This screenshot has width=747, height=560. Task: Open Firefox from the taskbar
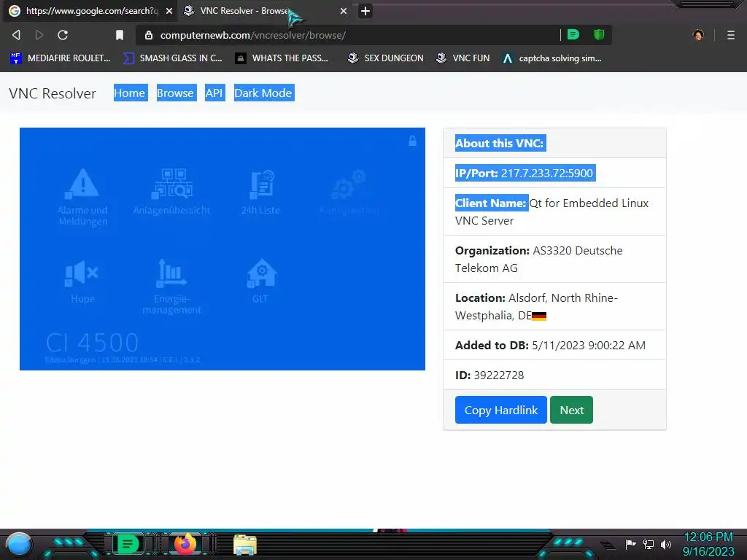pyautogui.click(x=185, y=543)
